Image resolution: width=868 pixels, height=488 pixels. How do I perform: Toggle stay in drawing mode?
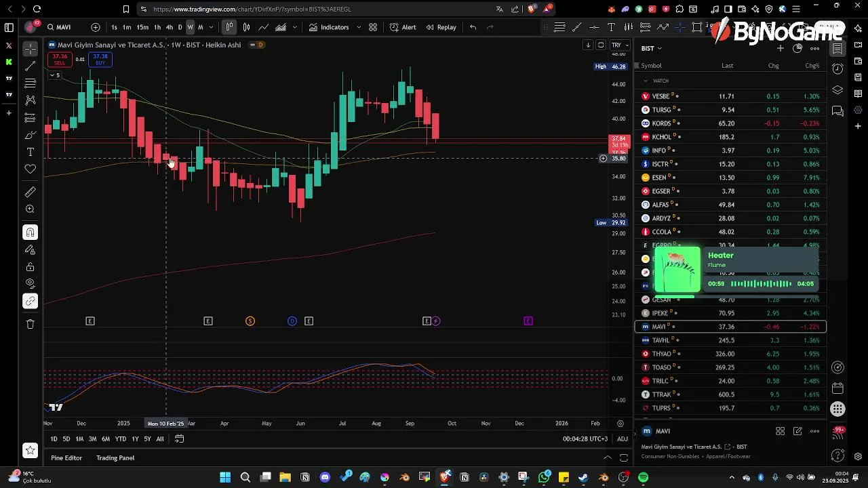pyautogui.click(x=30, y=249)
